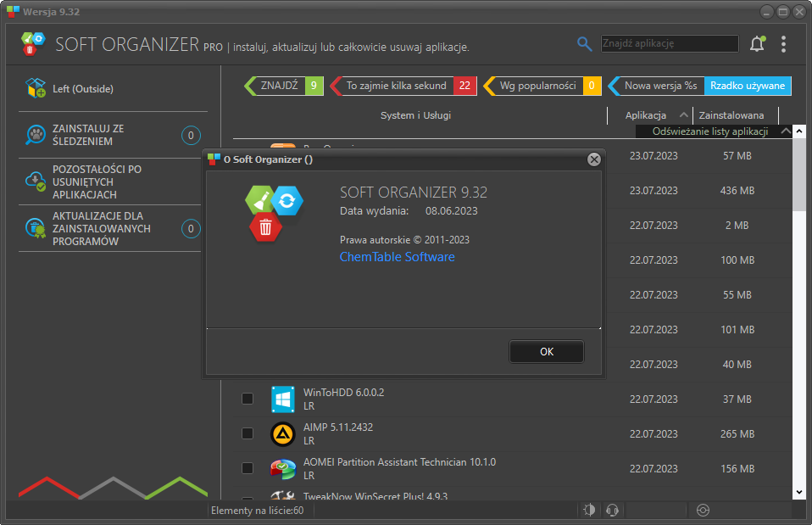Click the cloud leftovers icon in sidebar
The image size is (812, 525).
(x=36, y=182)
